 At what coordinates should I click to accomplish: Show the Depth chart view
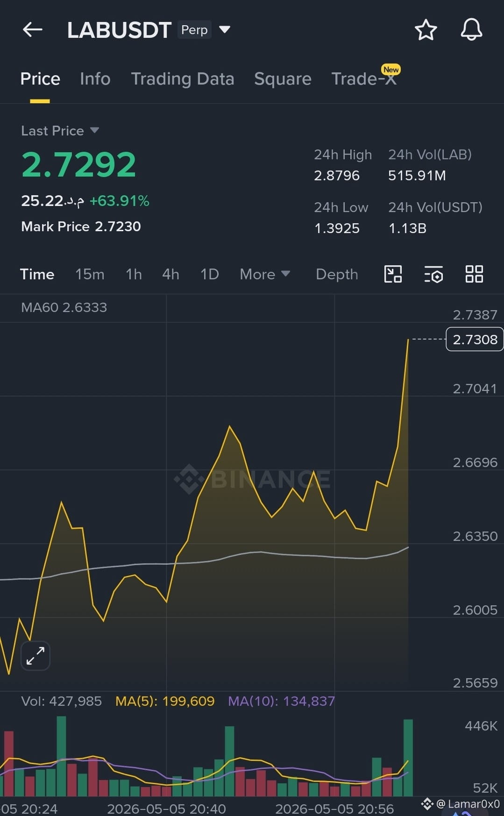pos(337,274)
